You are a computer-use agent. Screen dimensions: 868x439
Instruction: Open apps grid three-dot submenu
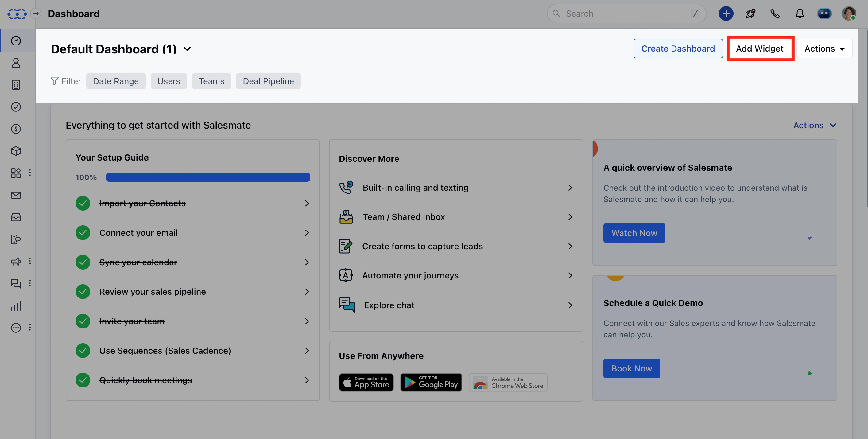[30, 173]
